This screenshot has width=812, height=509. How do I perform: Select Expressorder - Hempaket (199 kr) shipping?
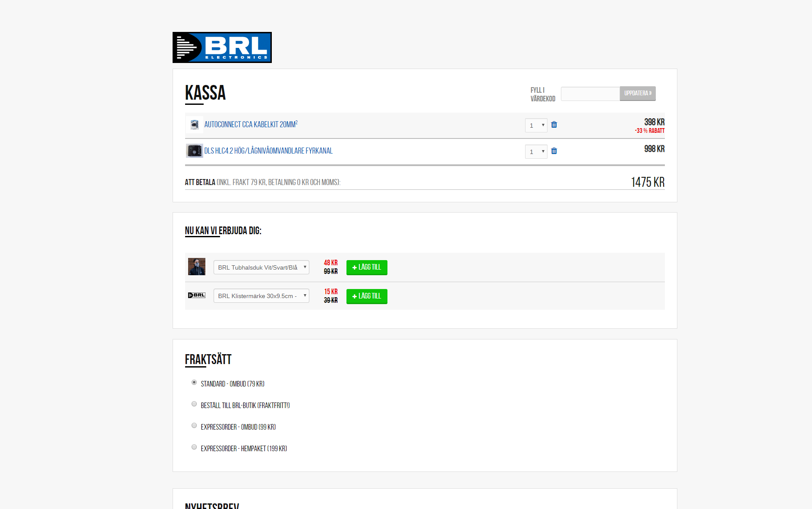point(194,447)
